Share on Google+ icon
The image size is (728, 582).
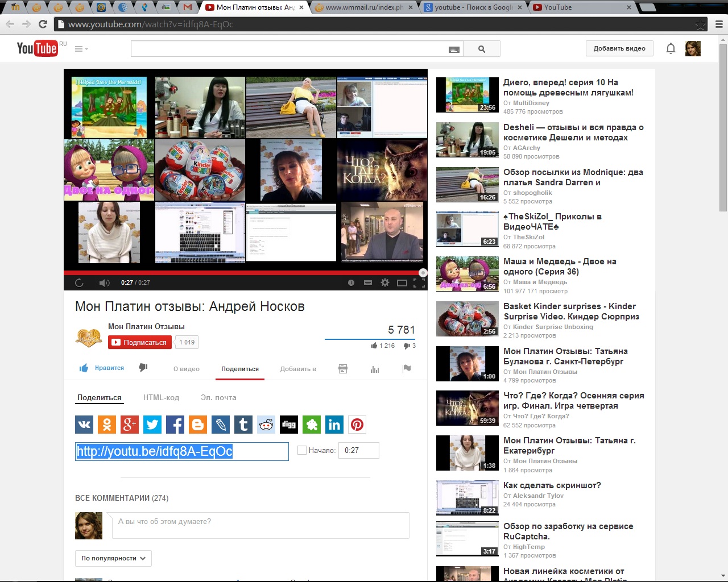coord(130,425)
